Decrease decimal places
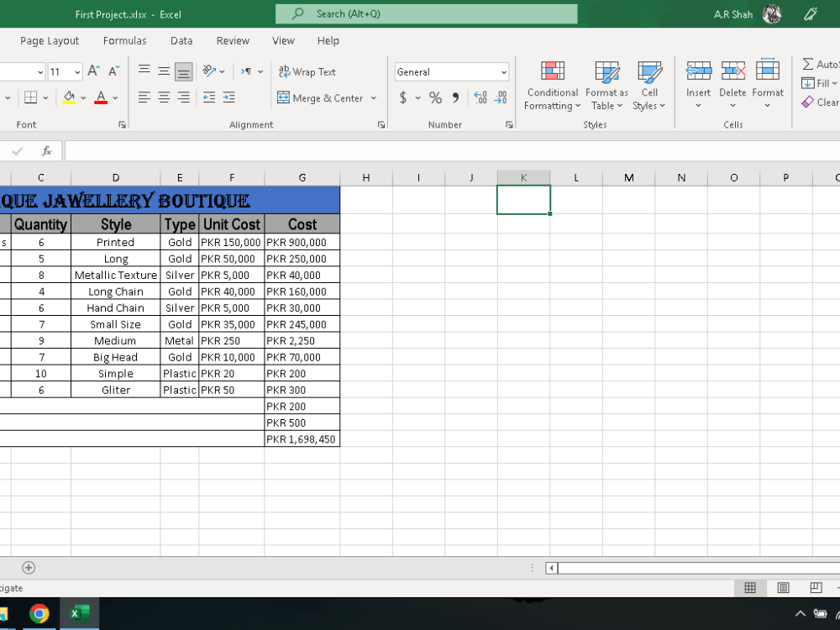 [501, 97]
